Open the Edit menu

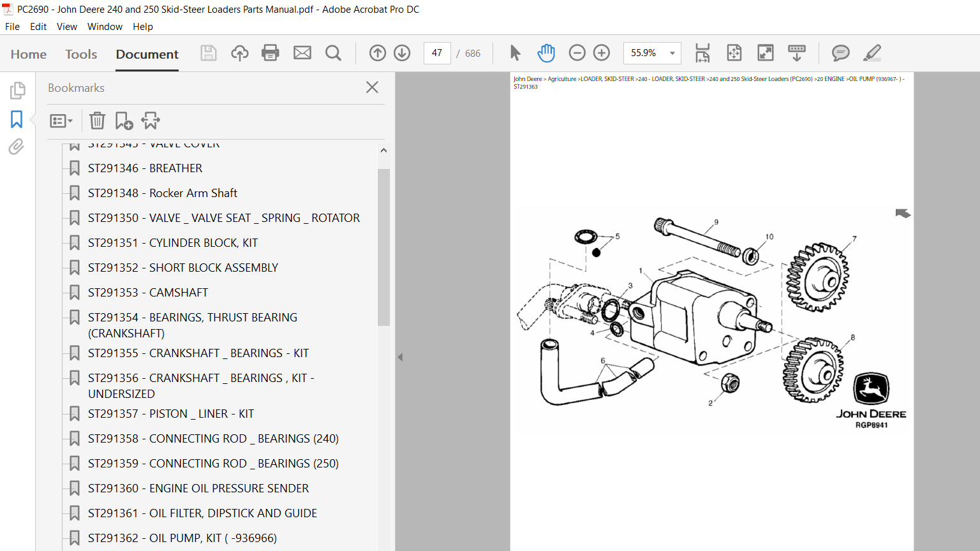(x=38, y=26)
